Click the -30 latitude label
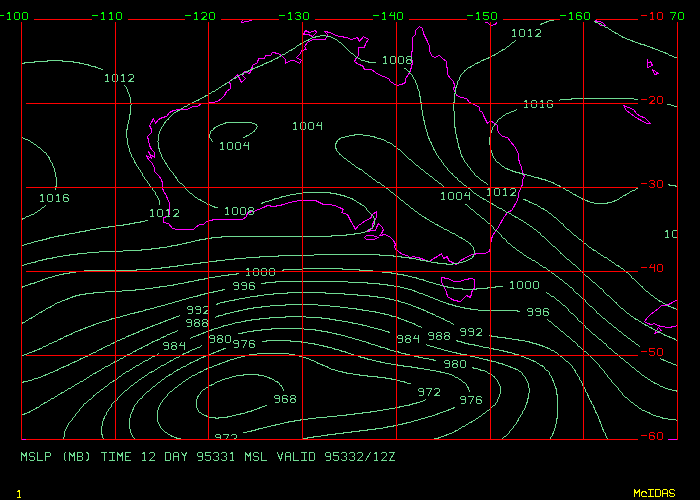The height and width of the screenshot is (500, 700). (654, 185)
